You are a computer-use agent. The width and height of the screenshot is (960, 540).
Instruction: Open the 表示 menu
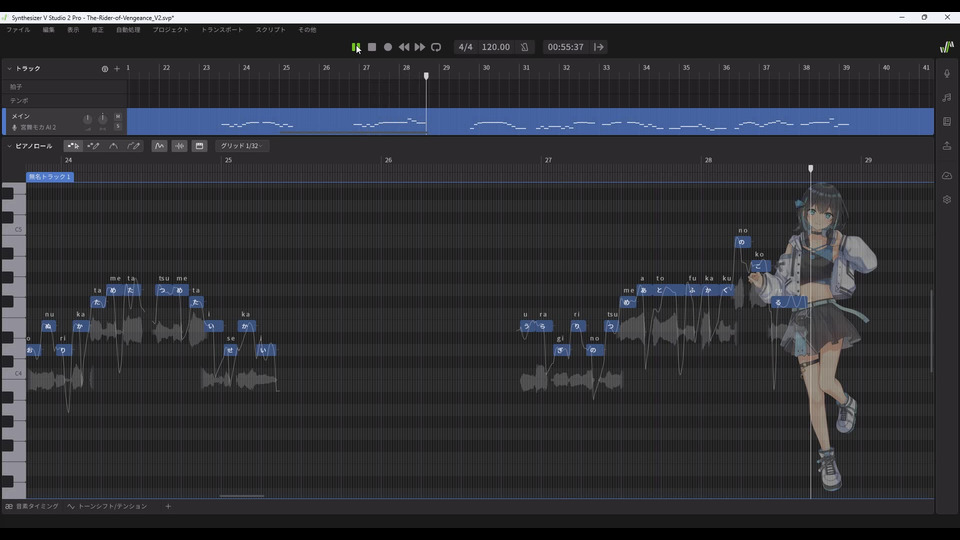(x=73, y=29)
